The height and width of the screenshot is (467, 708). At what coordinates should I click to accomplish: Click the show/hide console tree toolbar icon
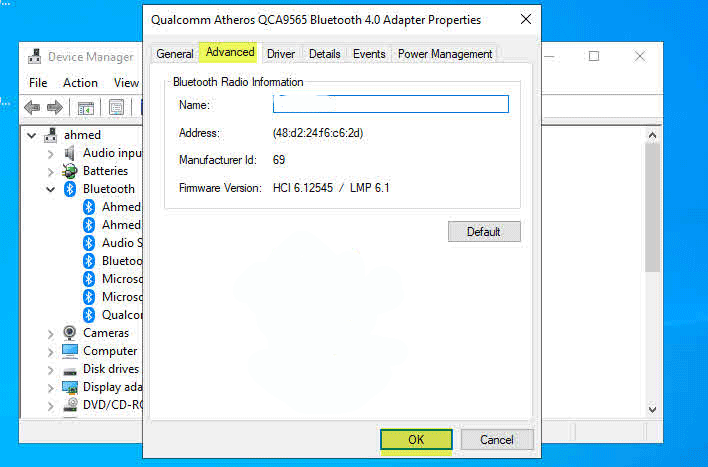86,107
